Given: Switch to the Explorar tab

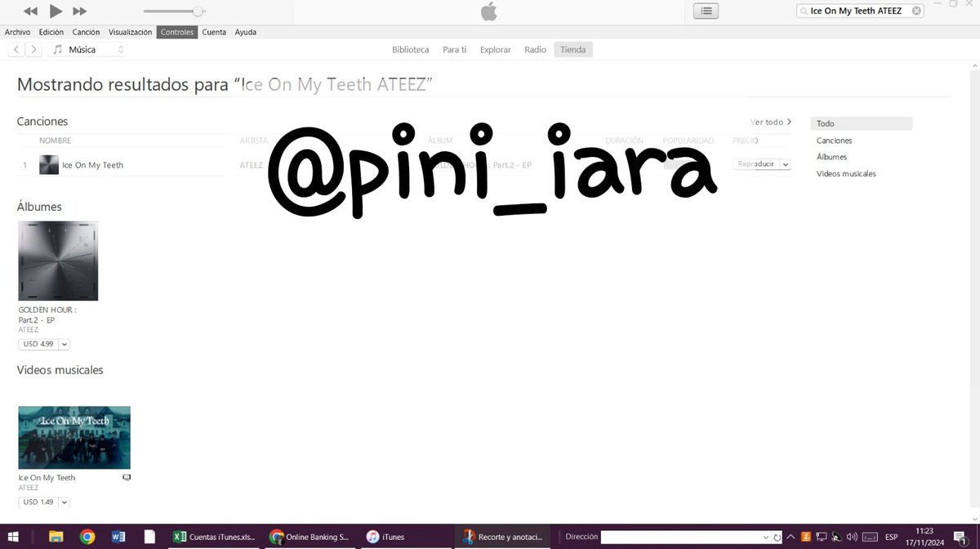Looking at the screenshot, I should [x=495, y=50].
